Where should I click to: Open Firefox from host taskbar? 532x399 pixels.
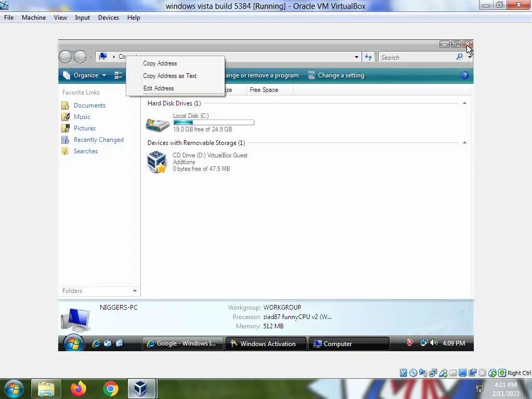(x=78, y=389)
